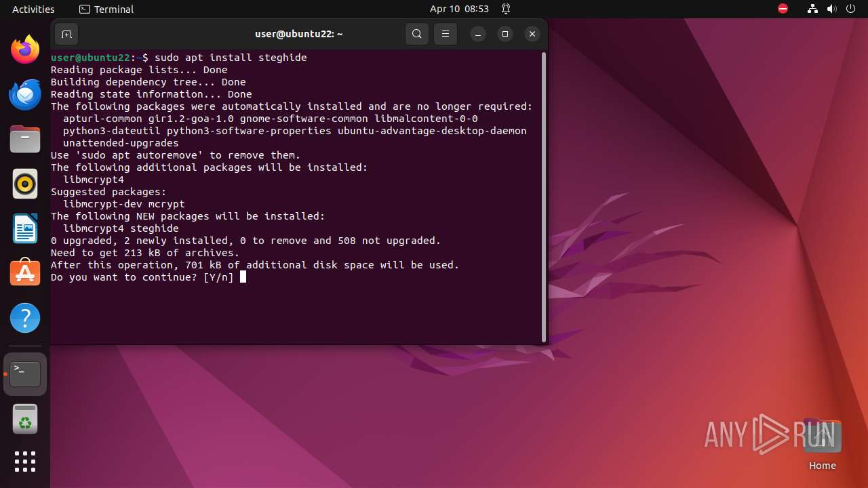Open the Terminal app menu in top bar

(x=106, y=9)
